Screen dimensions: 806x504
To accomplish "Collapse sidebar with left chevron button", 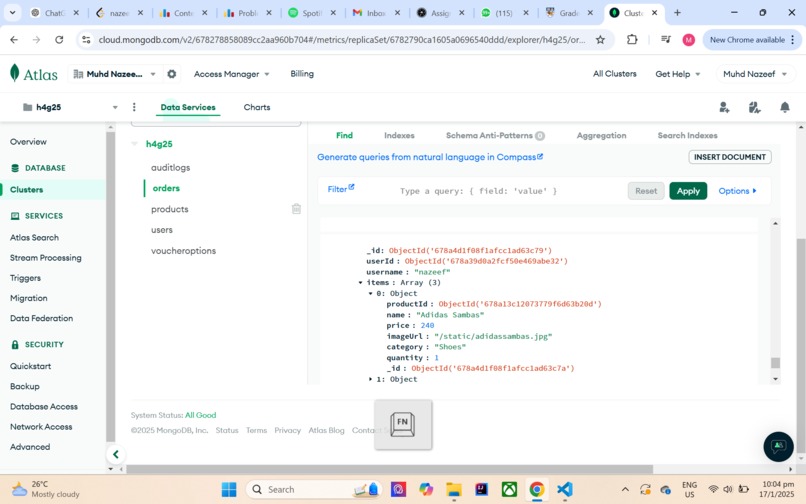I will pyautogui.click(x=116, y=454).
